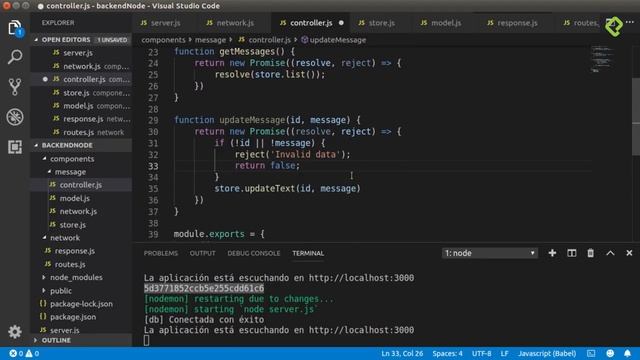Select server.js in Open Editors list
Screen dimensions: 640x360
[78, 53]
